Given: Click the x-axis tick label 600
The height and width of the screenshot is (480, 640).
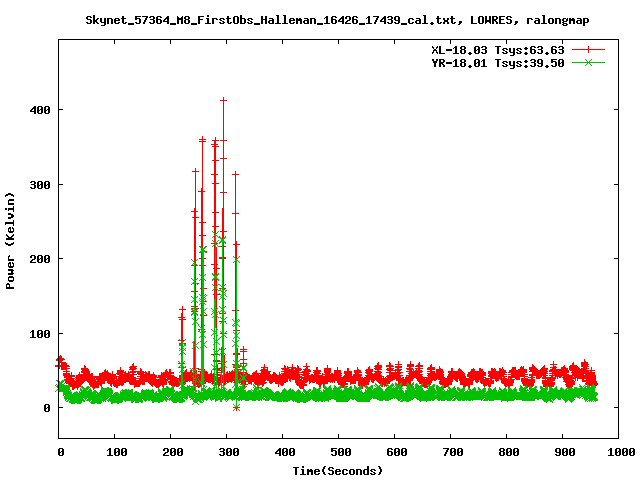Looking at the screenshot, I should tap(397, 452).
